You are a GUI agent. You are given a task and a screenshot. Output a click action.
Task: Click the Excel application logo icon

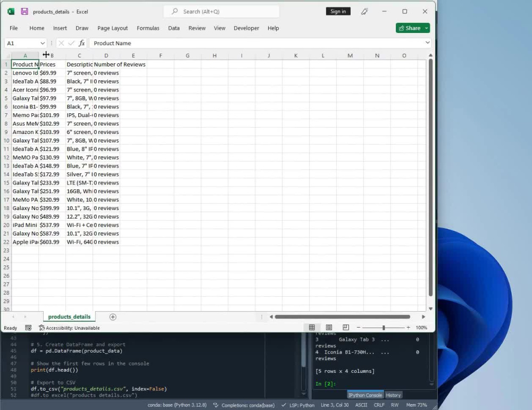pyautogui.click(x=11, y=12)
